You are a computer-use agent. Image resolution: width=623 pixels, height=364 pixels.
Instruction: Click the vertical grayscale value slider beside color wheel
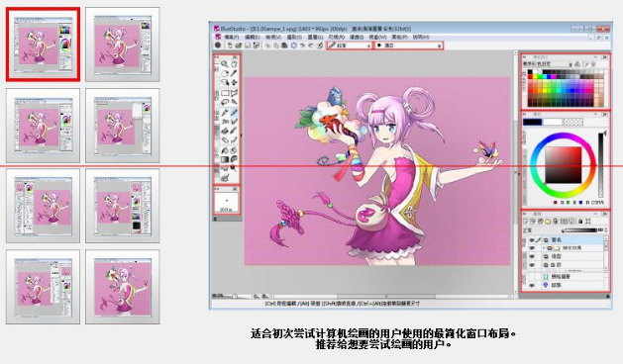(601, 165)
